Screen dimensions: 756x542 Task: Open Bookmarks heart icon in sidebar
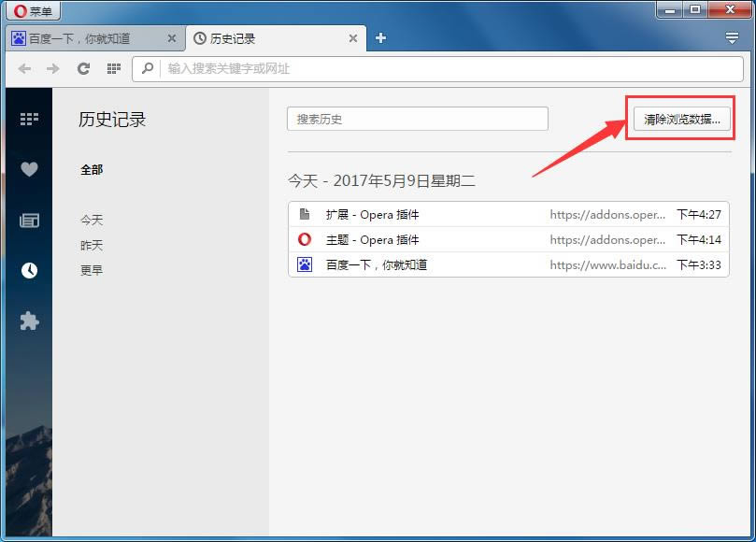pyautogui.click(x=29, y=169)
